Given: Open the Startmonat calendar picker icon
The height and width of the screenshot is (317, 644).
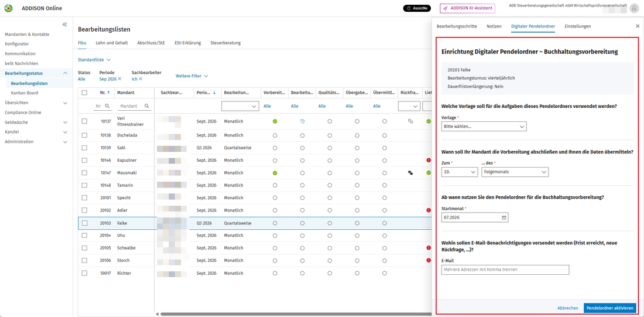Looking at the screenshot, I should pyautogui.click(x=504, y=217).
